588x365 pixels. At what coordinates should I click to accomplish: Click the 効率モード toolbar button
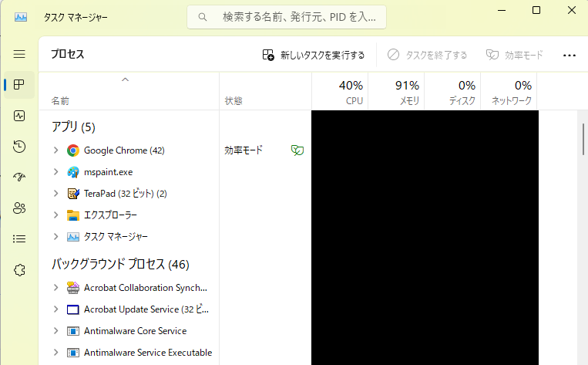click(x=515, y=56)
